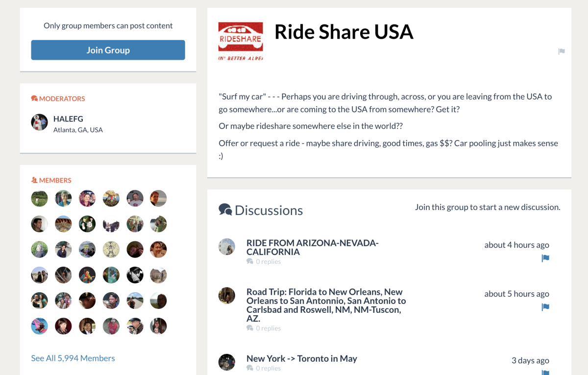Click the Join this group to start a discussion text
This screenshot has width=588, height=375.
[488, 207]
